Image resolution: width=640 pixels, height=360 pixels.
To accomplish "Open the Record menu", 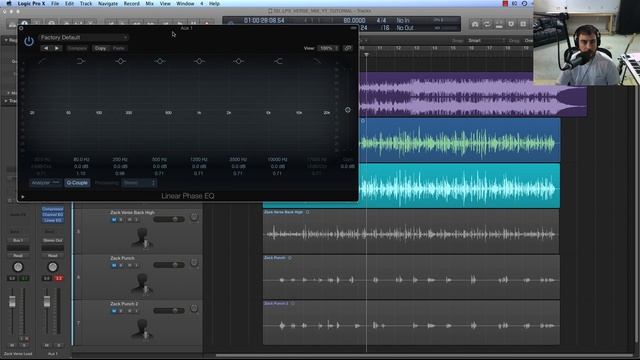I will [x=131, y=3].
